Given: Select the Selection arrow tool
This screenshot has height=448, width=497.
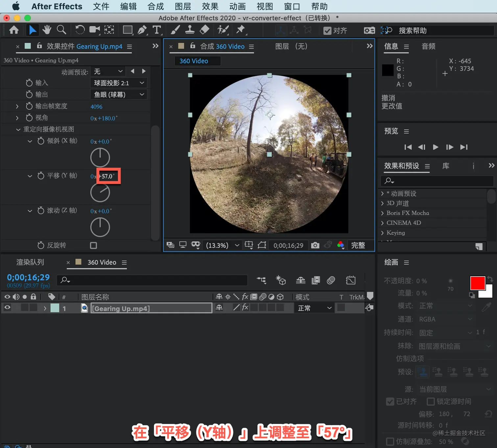Looking at the screenshot, I should 32,30.
